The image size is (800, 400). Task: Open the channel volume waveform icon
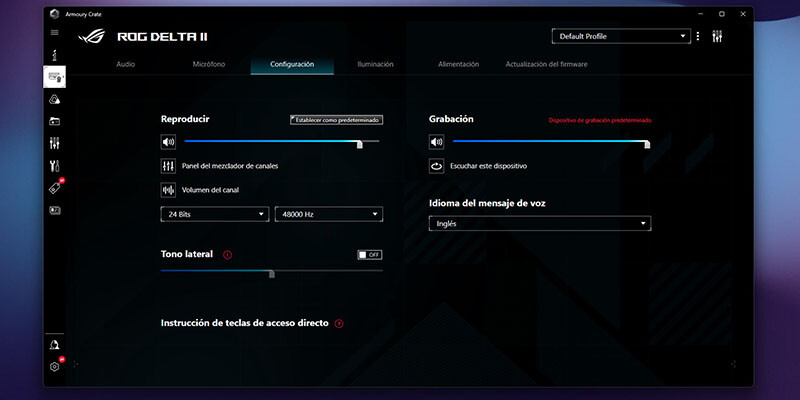pyautogui.click(x=168, y=190)
